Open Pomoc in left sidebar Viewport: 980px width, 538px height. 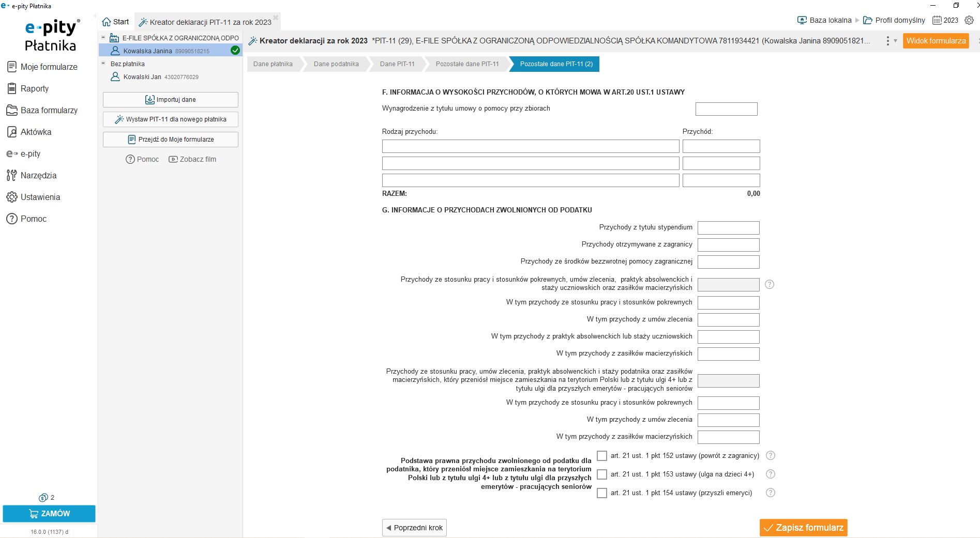click(x=27, y=219)
